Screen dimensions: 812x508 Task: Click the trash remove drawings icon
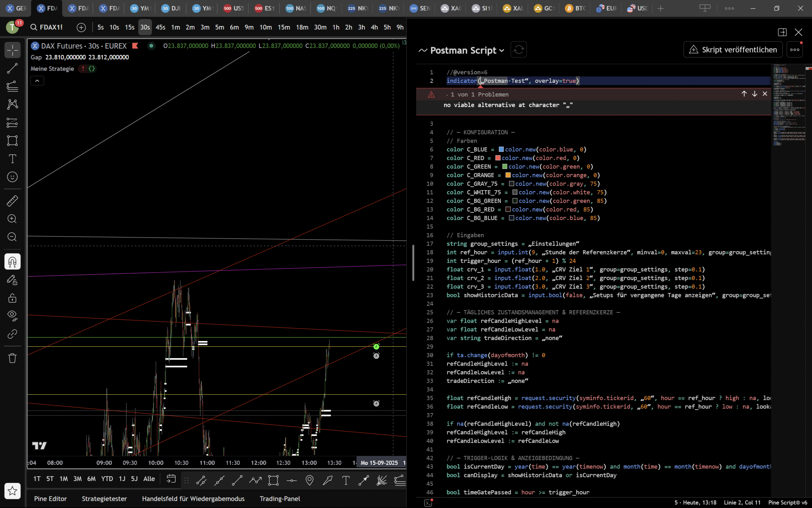click(x=12, y=358)
